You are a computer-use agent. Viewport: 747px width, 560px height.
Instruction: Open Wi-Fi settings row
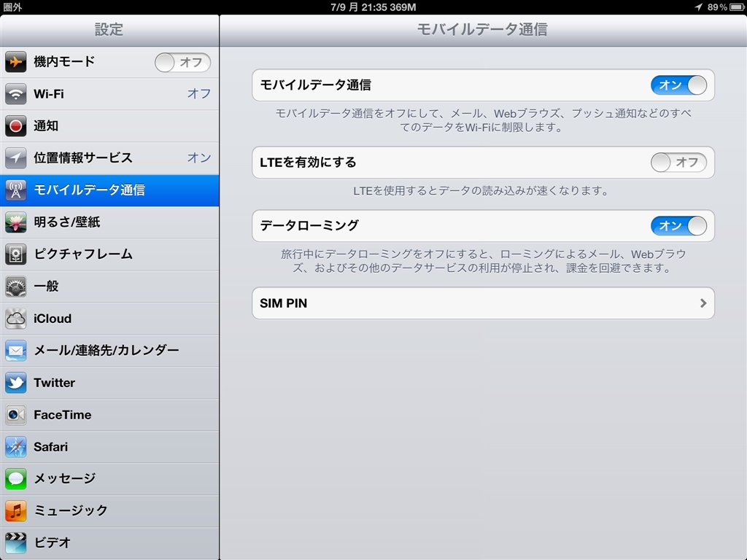[109, 94]
